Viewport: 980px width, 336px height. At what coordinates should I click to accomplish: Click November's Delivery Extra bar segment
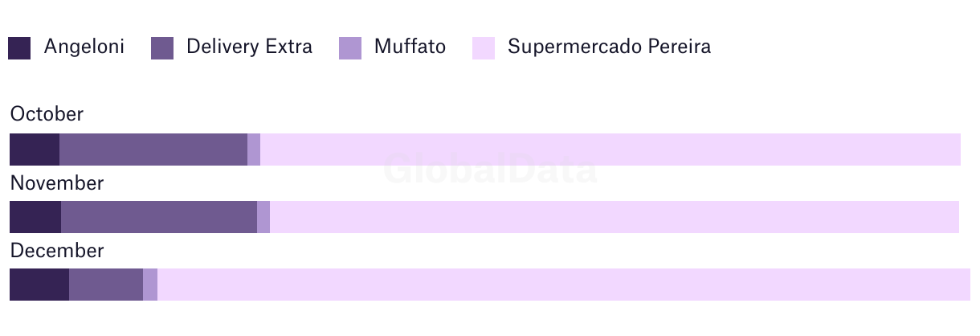159,217
